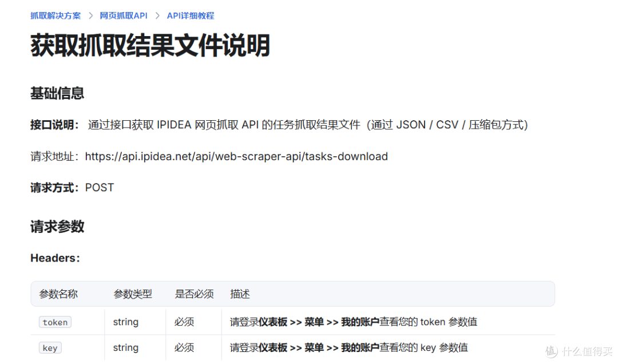Click the Headers: subheading
The height and width of the screenshot is (364, 618).
point(55,258)
